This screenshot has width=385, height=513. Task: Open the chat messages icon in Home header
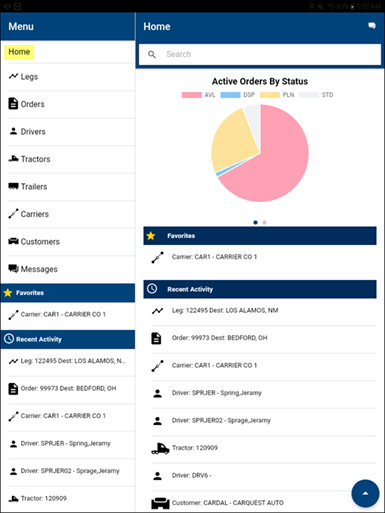click(x=372, y=26)
